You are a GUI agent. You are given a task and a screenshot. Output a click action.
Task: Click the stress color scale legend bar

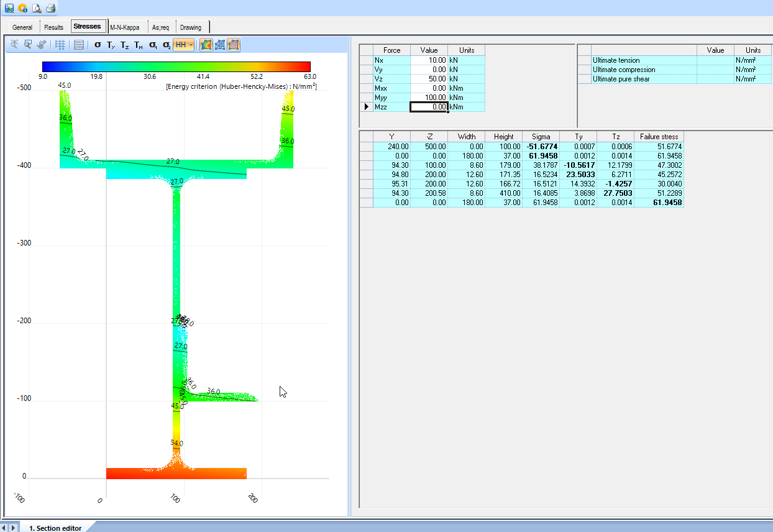[176, 67]
